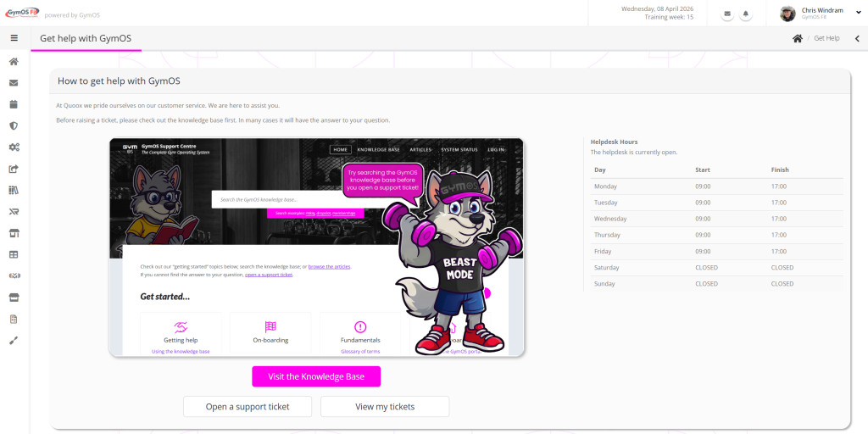Open the calendar icon in the sidebar
This screenshot has height=434, width=868.
[14, 104]
